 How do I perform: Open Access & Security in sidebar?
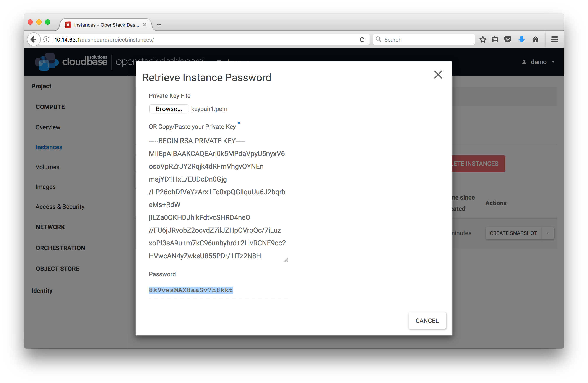click(x=60, y=207)
